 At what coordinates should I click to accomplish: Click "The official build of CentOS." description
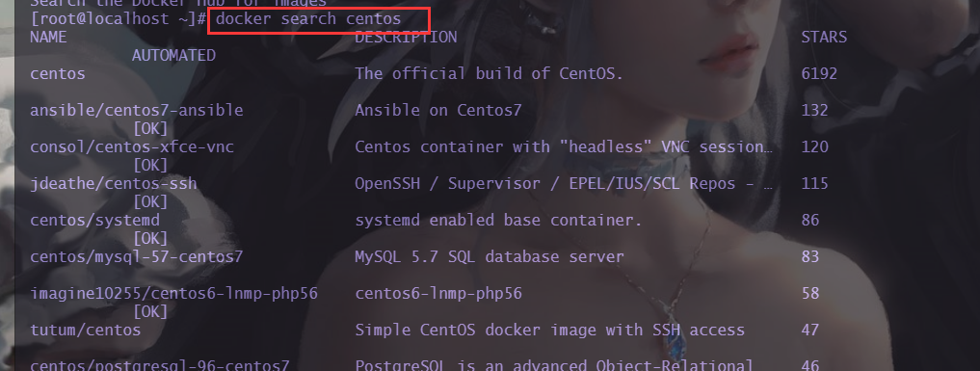pyautogui.click(x=490, y=73)
